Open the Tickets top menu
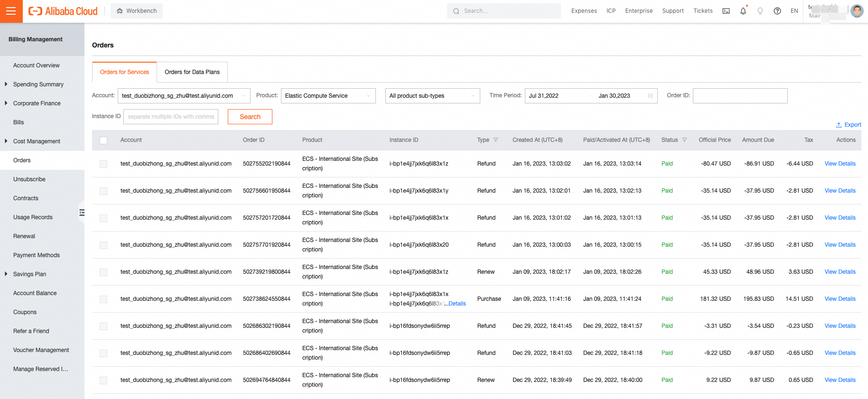868x399 pixels. [x=703, y=11]
